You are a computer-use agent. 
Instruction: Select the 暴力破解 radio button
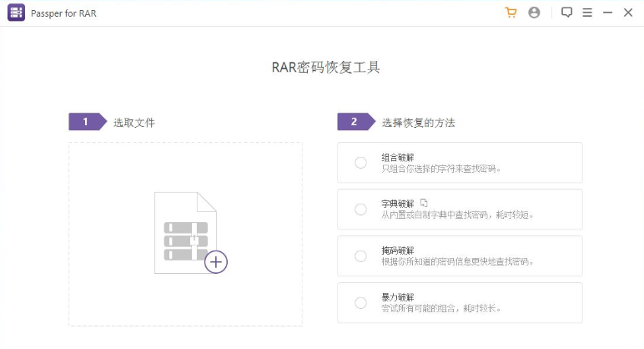point(360,303)
